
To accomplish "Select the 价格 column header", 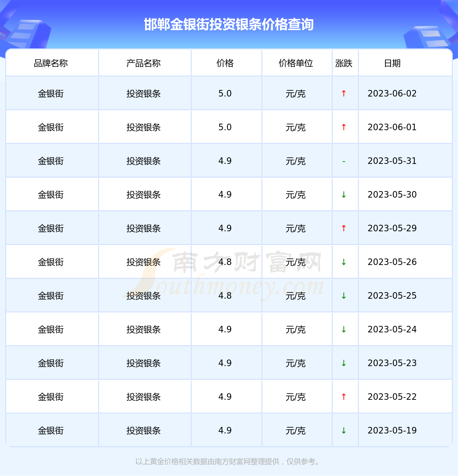I will [225, 63].
